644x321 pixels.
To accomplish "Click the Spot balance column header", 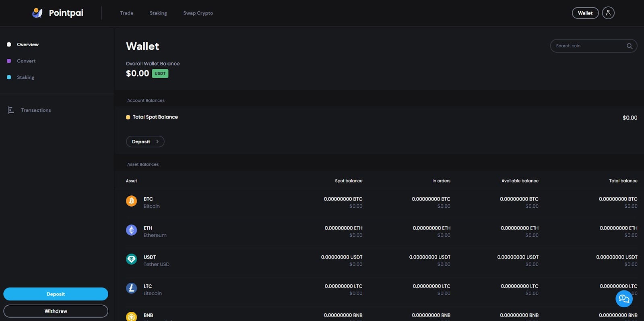I will 349,181.
